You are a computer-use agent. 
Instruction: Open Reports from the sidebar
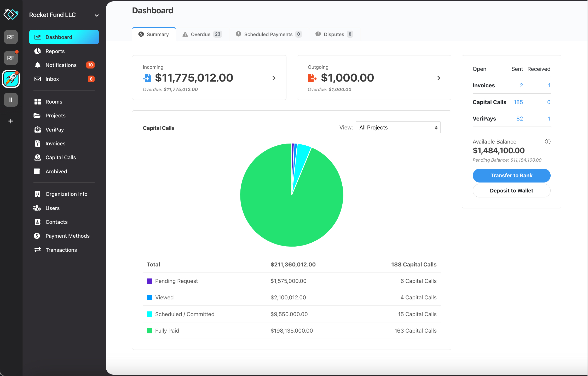[55, 51]
